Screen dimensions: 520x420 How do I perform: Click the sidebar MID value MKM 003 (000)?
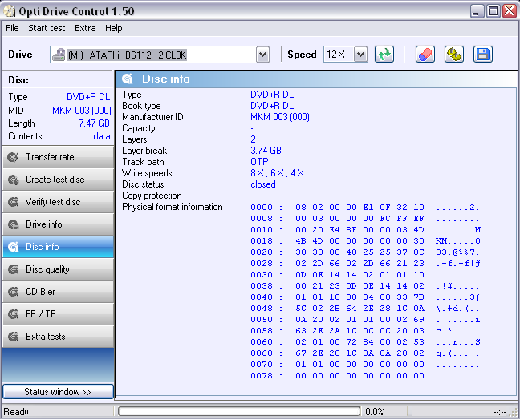(82, 111)
